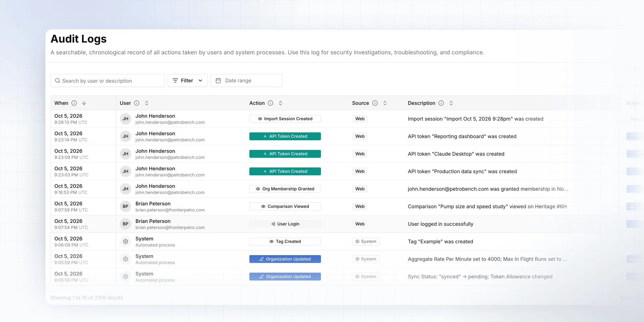Click the Web source tag on User Login row
Image resolution: width=644 pixels, height=322 pixels.
coord(360,224)
